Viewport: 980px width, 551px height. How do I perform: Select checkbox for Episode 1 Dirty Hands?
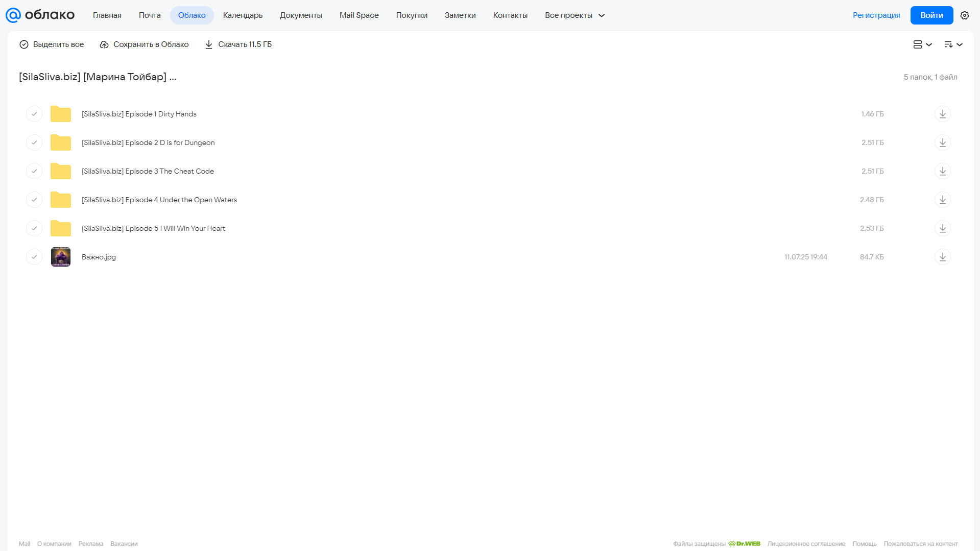[x=34, y=114]
